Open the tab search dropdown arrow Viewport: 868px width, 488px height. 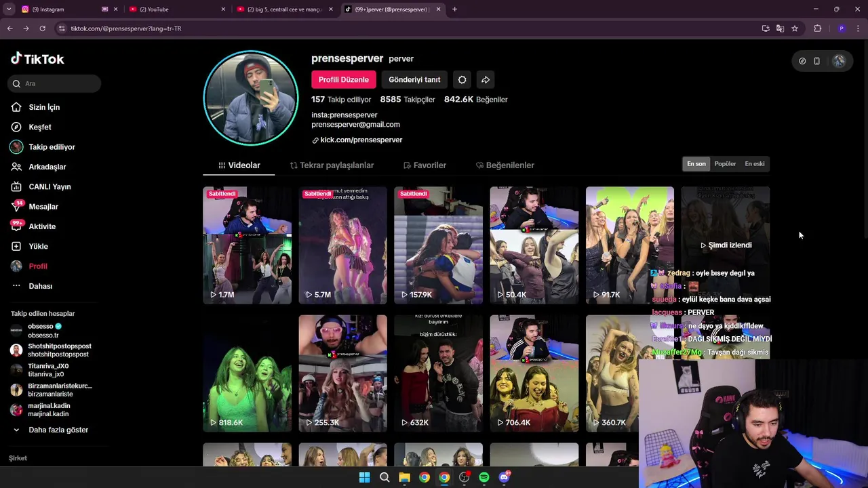9,9
